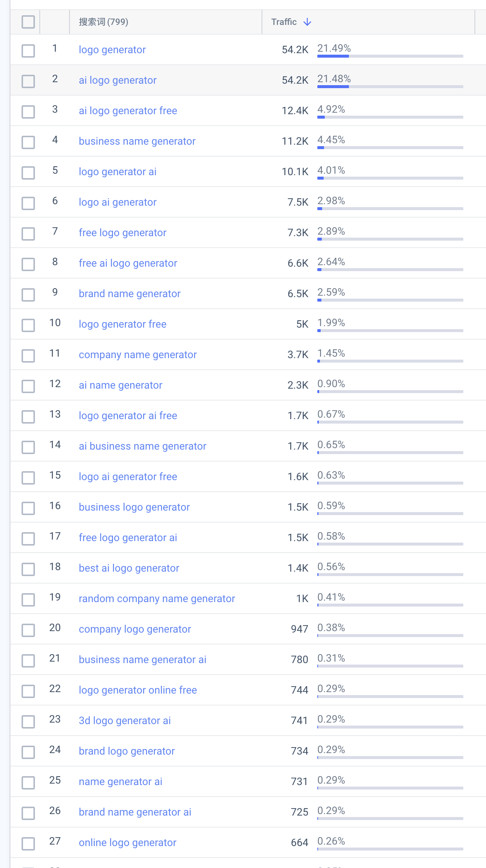
Task: Click the 4.92% traffic share bar
Action: (x=390, y=117)
